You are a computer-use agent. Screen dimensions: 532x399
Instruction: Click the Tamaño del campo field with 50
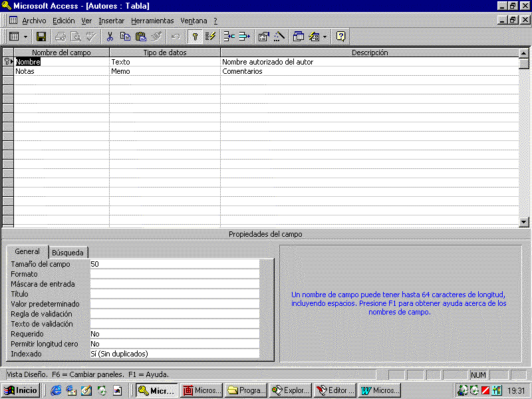click(175, 264)
